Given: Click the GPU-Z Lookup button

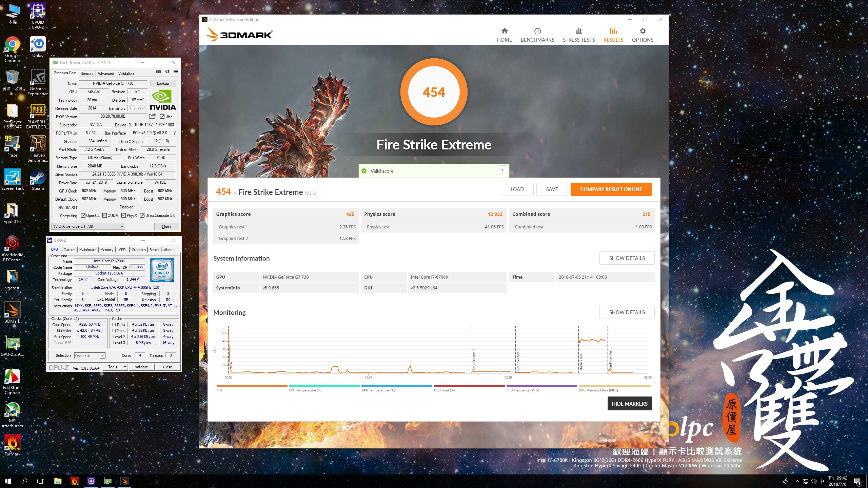Looking at the screenshot, I should pyautogui.click(x=163, y=83).
